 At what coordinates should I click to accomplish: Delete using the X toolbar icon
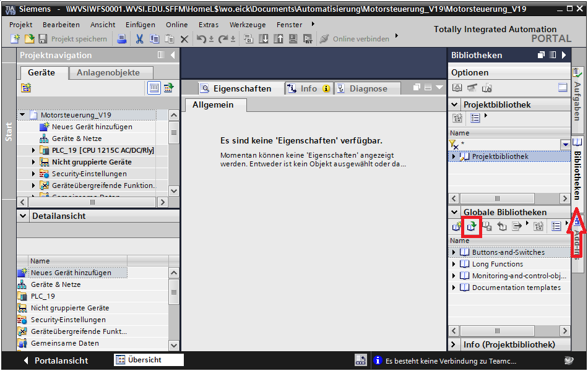click(x=184, y=39)
